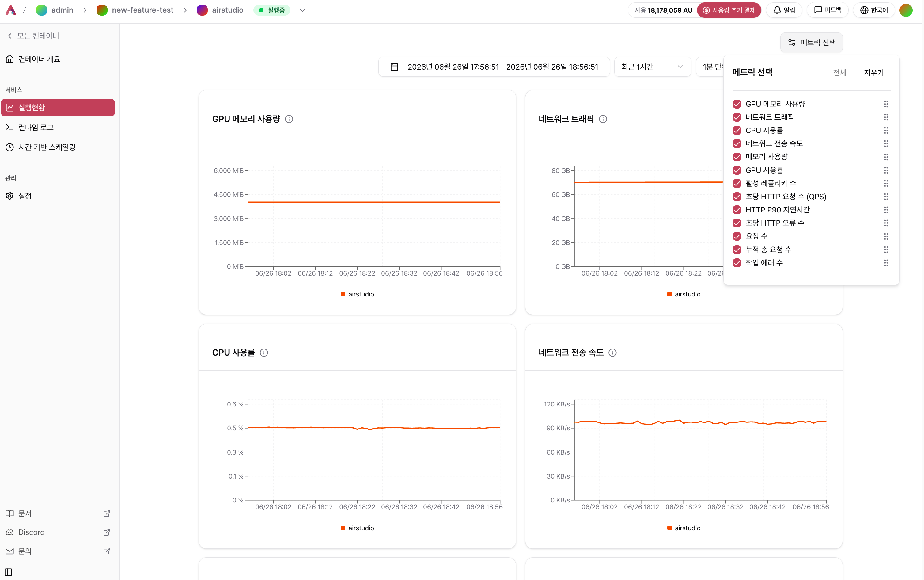Uncheck CPU 사용률 metric checkbox
This screenshot has width=924, height=580.
(737, 130)
